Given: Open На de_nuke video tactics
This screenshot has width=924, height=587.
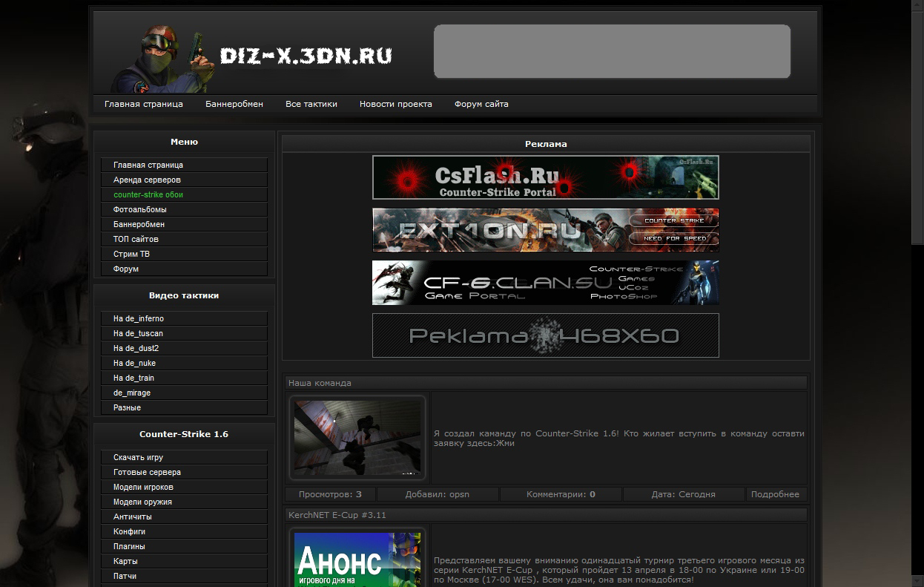Looking at the screenshot, I should 134,363.
